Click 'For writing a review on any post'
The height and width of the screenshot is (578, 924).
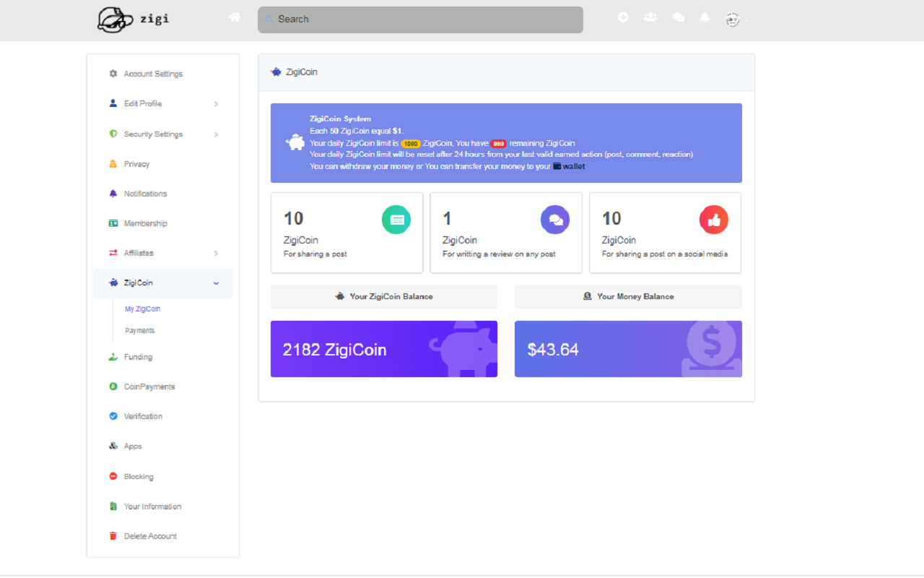(499, 254)
